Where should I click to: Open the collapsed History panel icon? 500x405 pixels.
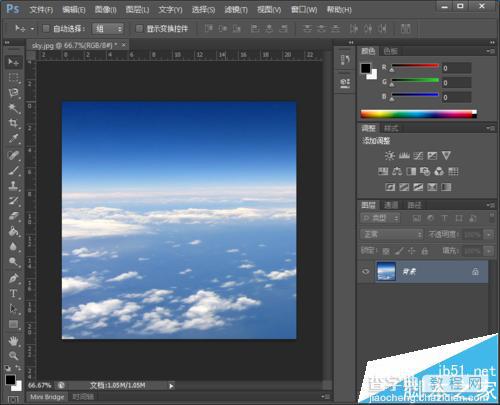345,60
